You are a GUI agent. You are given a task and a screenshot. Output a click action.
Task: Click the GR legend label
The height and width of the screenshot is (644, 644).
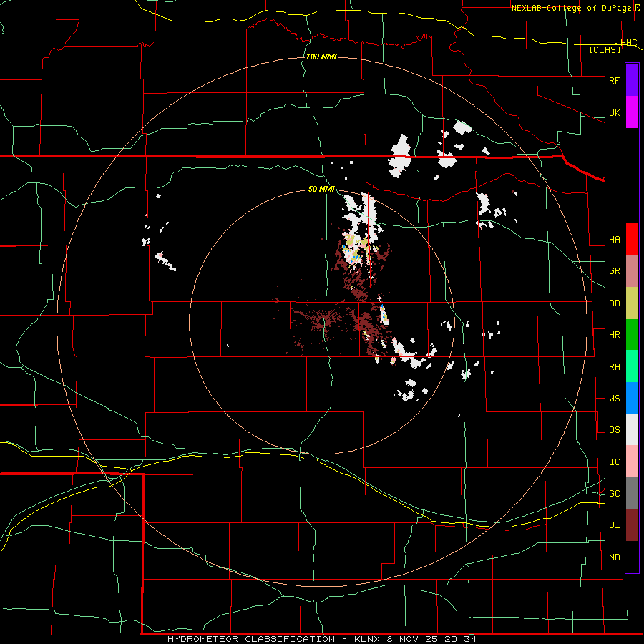614,271
